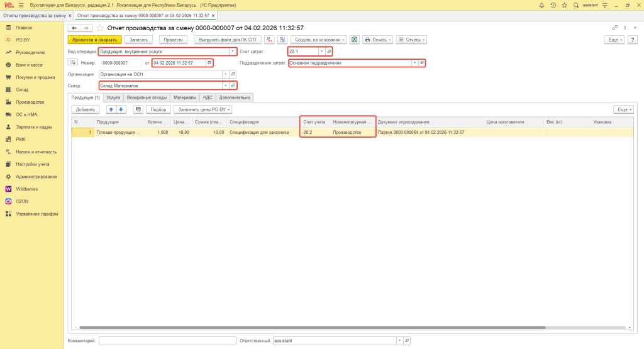644x349 pixels.
Task: Open the Организация item card
Action: coord(233,74)
